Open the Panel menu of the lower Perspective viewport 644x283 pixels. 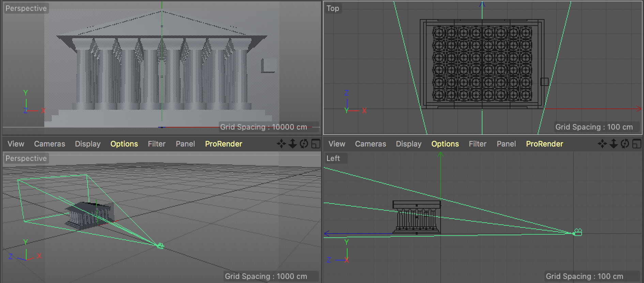click(185, 144)
